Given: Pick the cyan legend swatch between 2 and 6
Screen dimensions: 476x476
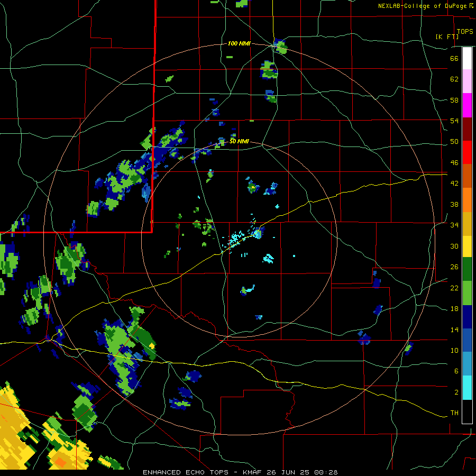Looking at the screenshot, I should tap(467, 388).
